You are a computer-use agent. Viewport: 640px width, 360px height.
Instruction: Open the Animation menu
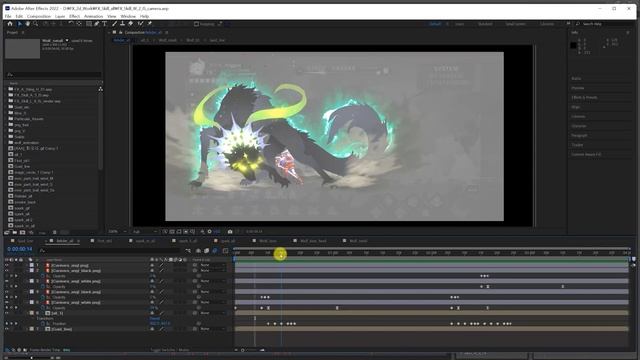coord(93,16)
